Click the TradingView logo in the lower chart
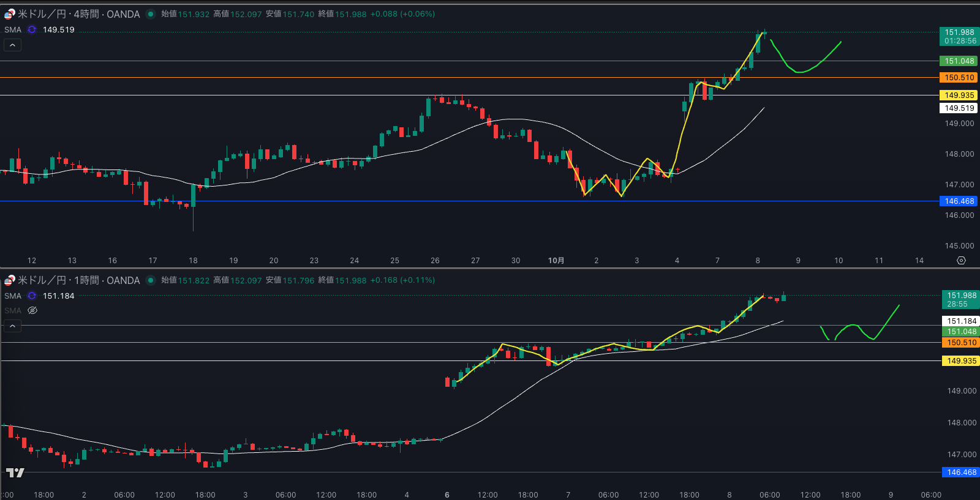This screenshot has height=500, width=980. click(x=15, y=472)
